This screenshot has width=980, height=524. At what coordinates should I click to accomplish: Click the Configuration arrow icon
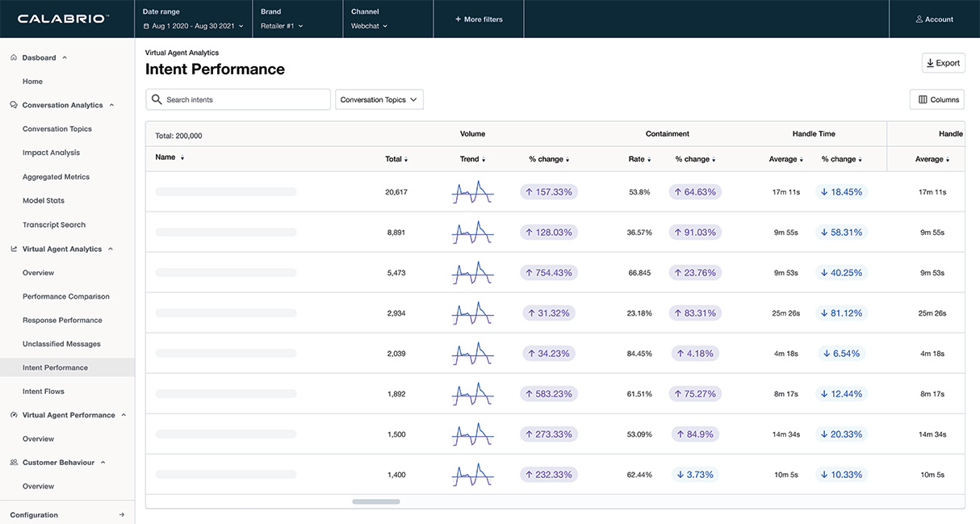tap(121, 515)
